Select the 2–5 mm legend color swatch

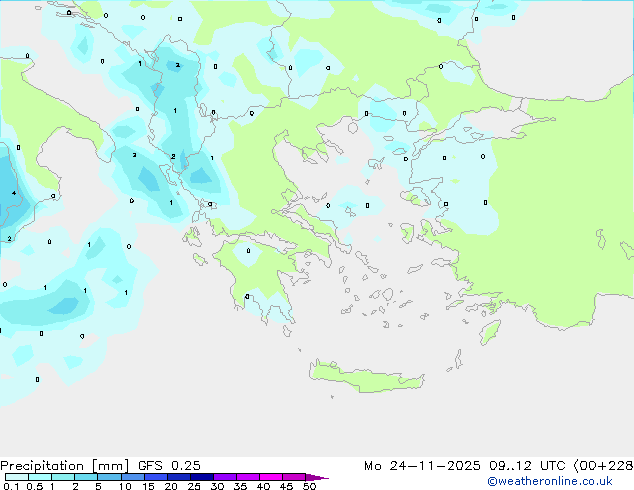tap(86, 477)
